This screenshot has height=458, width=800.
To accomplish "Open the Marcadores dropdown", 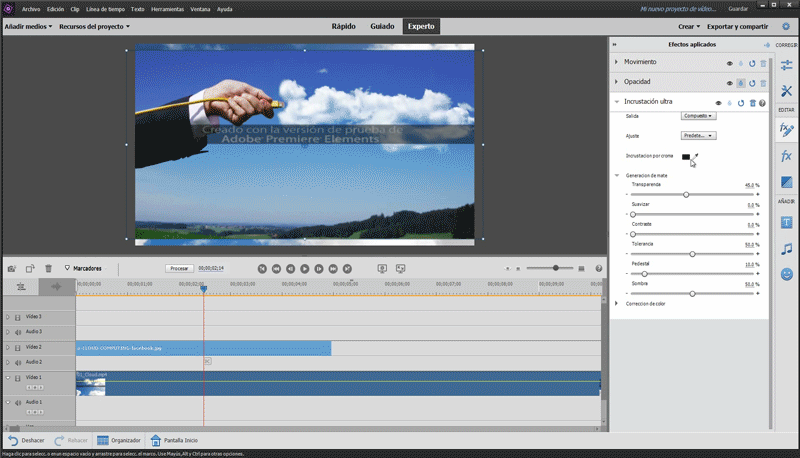I will click(88, 268).
